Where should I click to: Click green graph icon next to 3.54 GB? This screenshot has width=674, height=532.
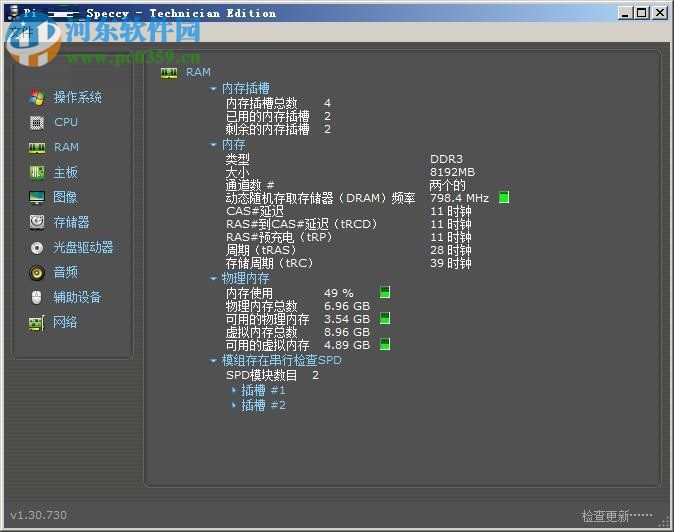tap(385, 318)
